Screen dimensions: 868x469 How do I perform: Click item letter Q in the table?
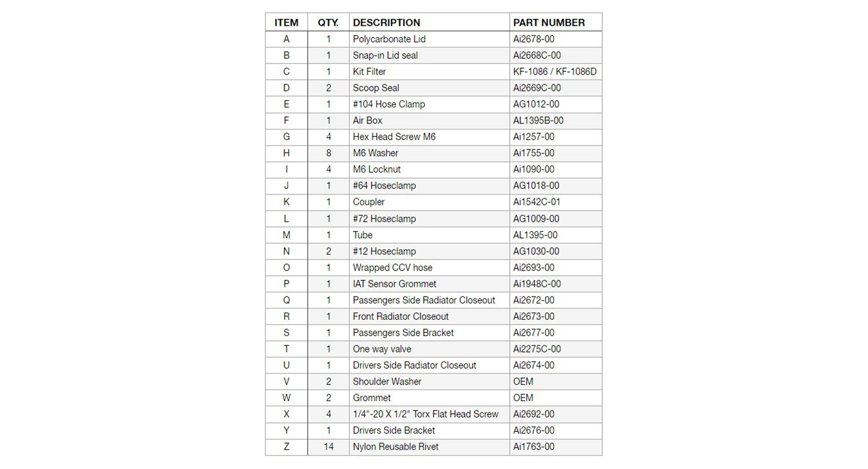(286, 300)
